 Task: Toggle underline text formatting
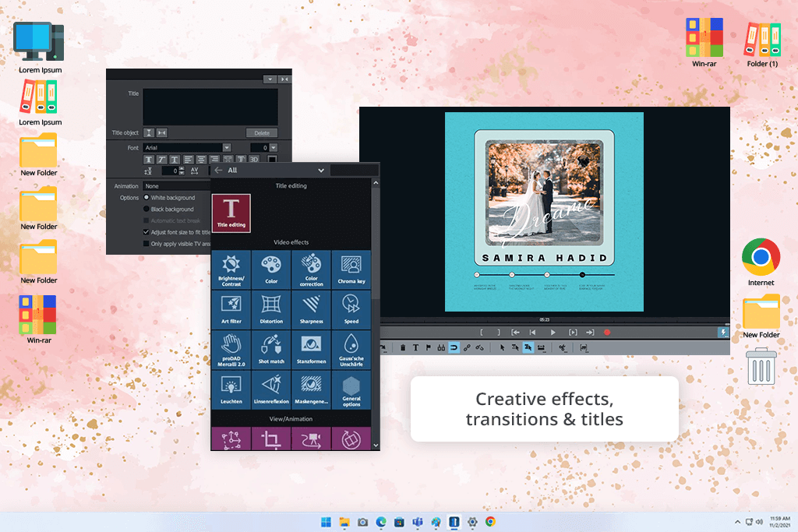(x=175, y=160)
